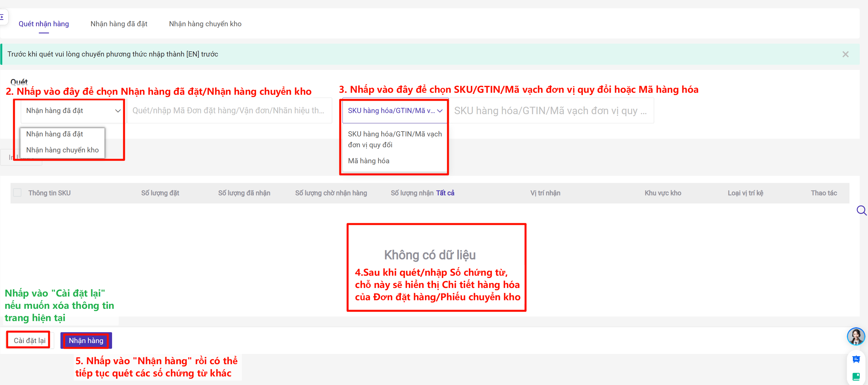Choose Nhận hàng đã đặt option in list

pos(54,134)
